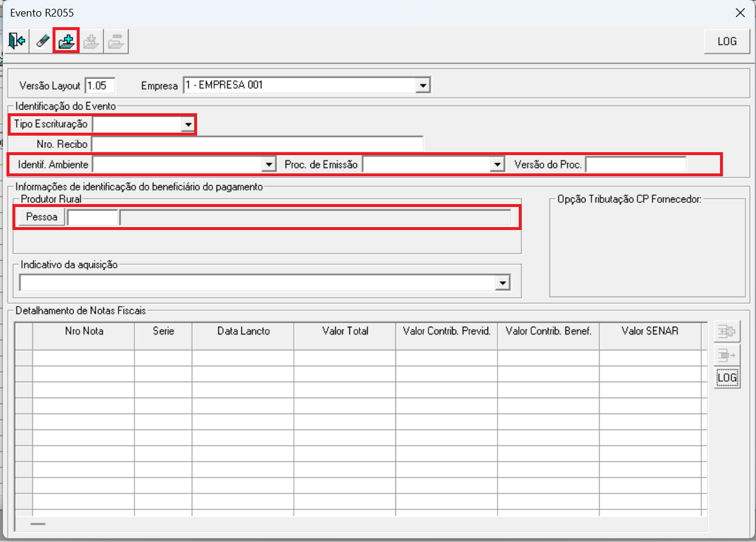Click the Pessoa name display field

pos(315,217)
